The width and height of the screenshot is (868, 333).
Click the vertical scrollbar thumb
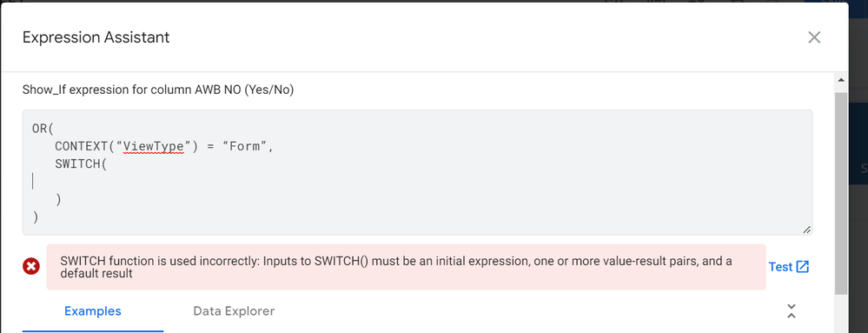[x=841, y=194]
